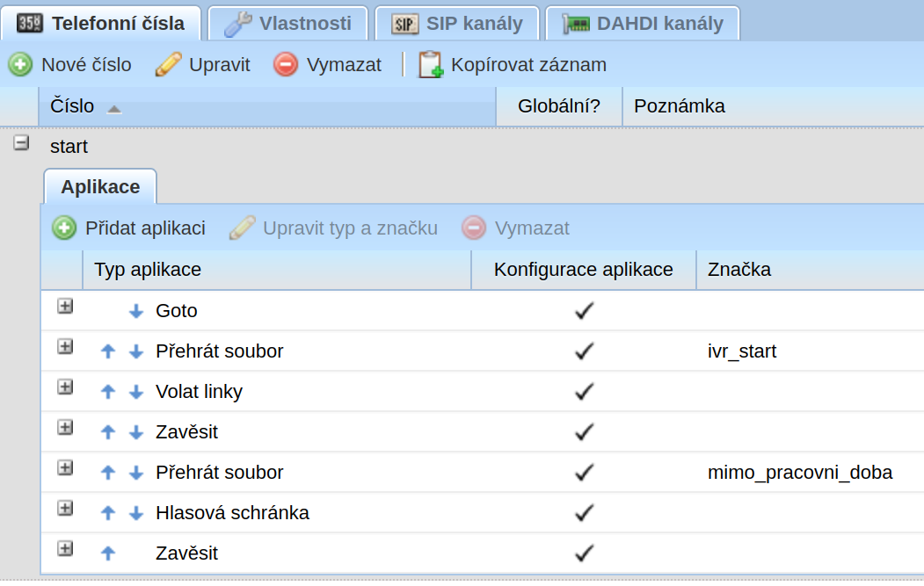The width and height of the screenshot is (924, 586).
Task: Click the Typ aplikace column header
Action: pos(277,270)
